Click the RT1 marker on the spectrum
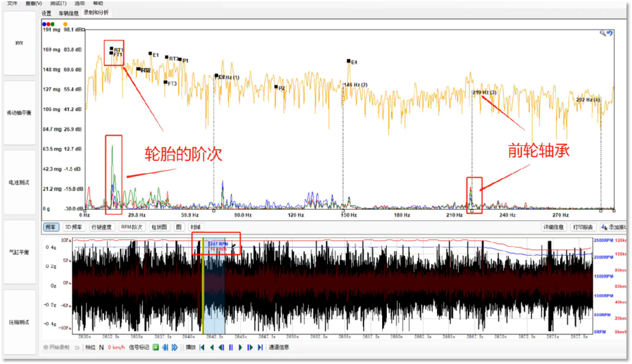 [x=112, y=49]
